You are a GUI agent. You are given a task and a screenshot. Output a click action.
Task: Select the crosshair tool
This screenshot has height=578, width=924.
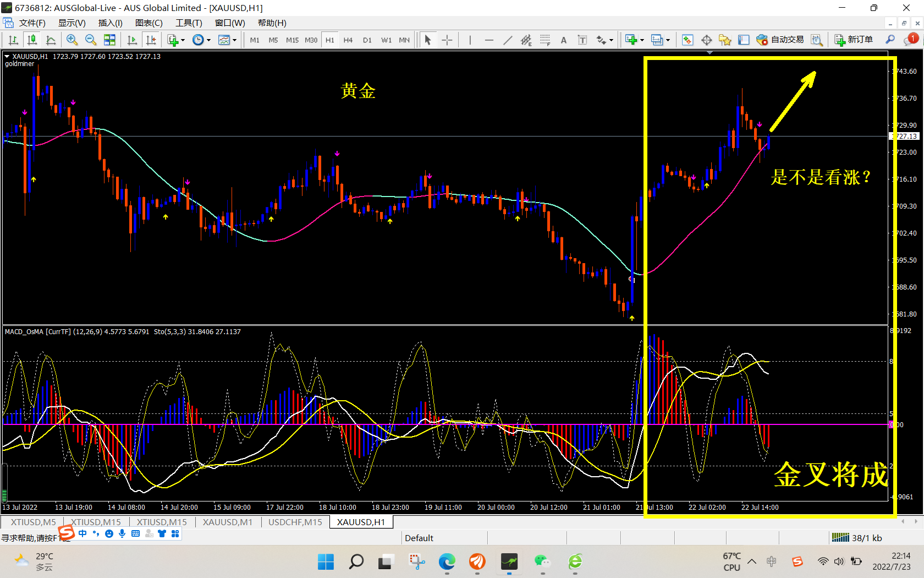447,40
